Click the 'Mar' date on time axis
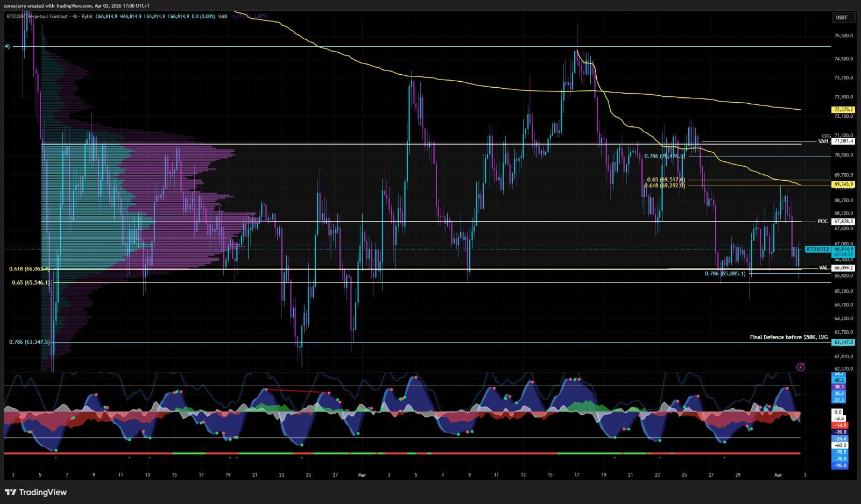The width and height of the screenshot is (861, 504). pos(362,475)
